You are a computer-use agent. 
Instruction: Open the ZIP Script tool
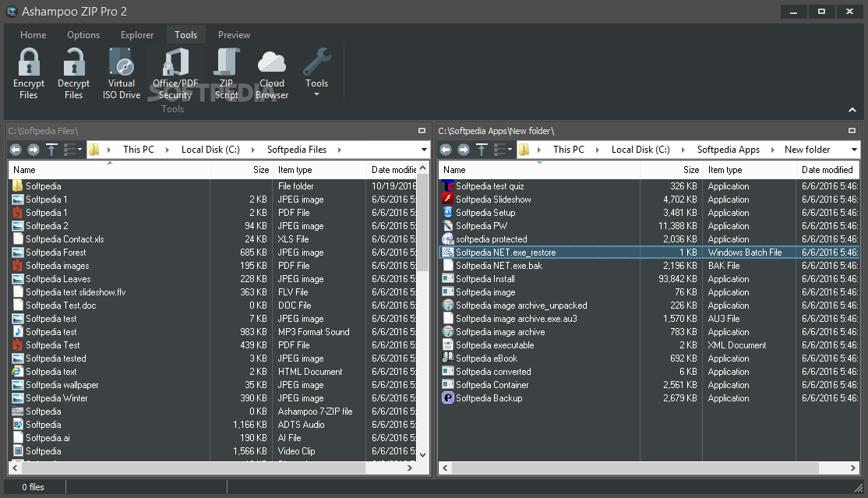(x=227, y=74)
